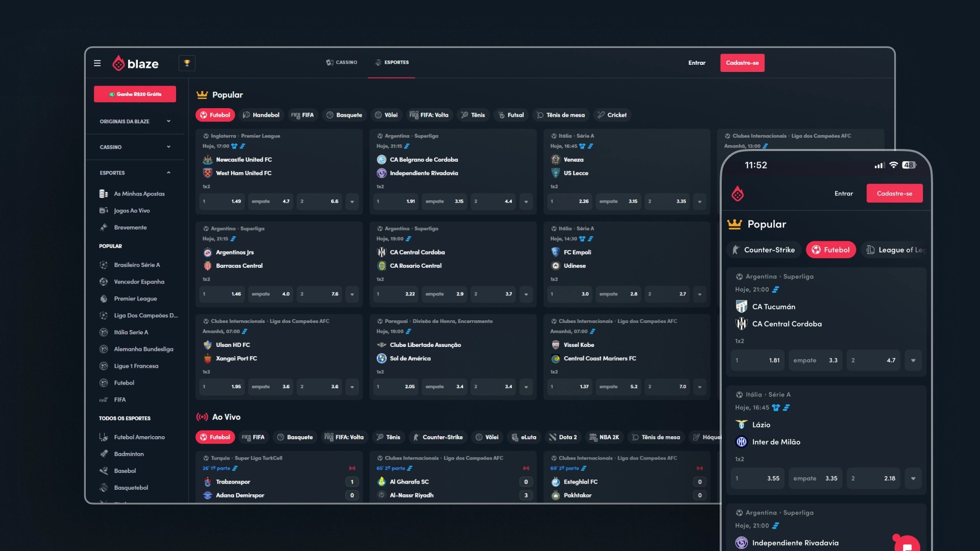Bet on Lázio win 3.55 mobile

[757, 478]
